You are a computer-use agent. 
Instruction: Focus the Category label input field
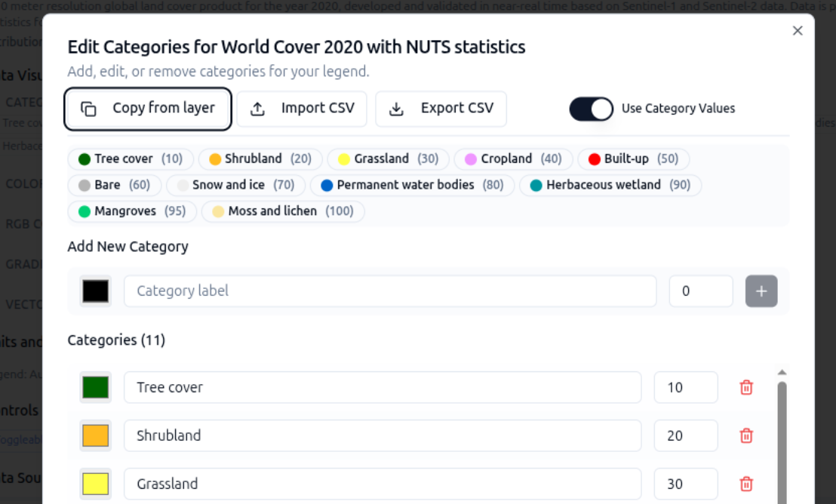click(390, 291)
